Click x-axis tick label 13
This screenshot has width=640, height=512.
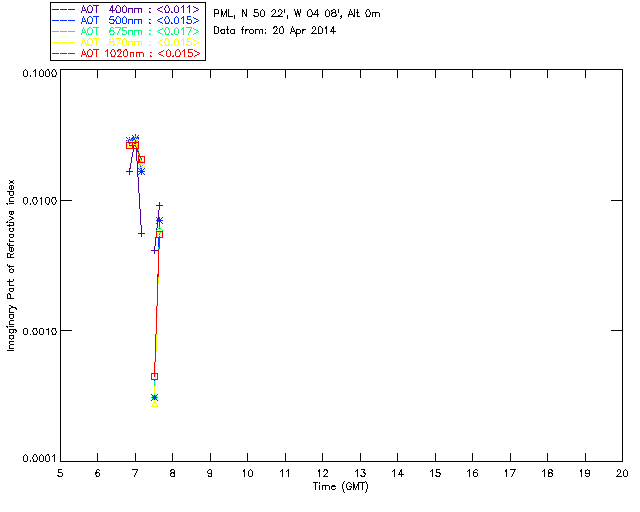tap(360, 473)
